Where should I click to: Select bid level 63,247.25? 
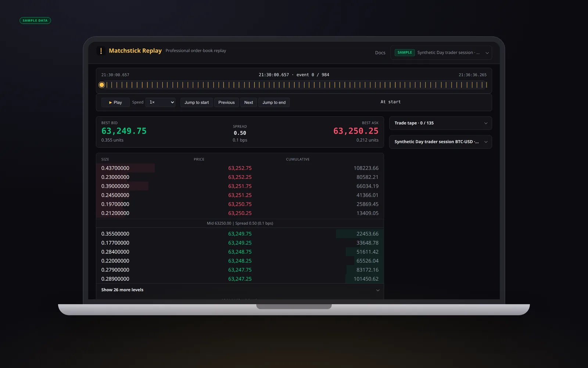(x=240, y=279)
